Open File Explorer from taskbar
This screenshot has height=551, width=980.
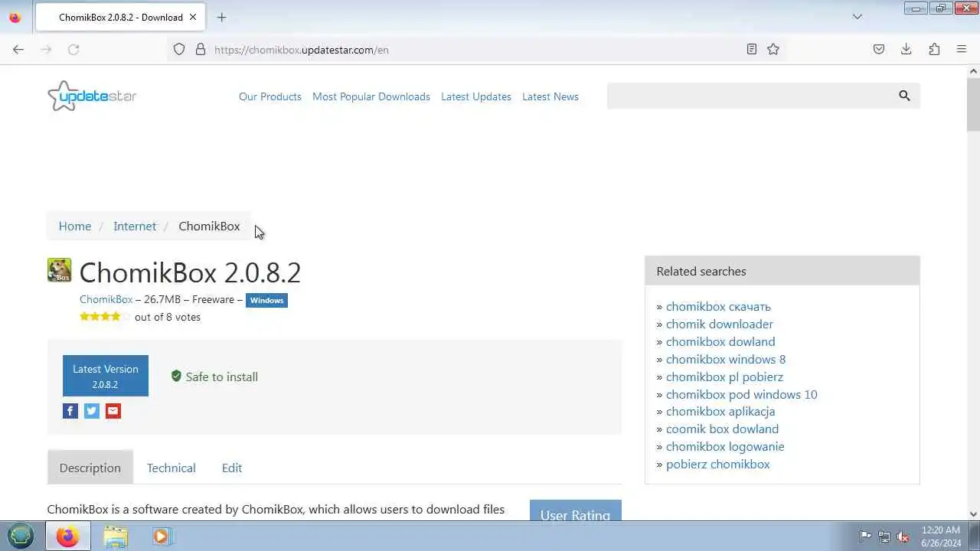[116, 536]
